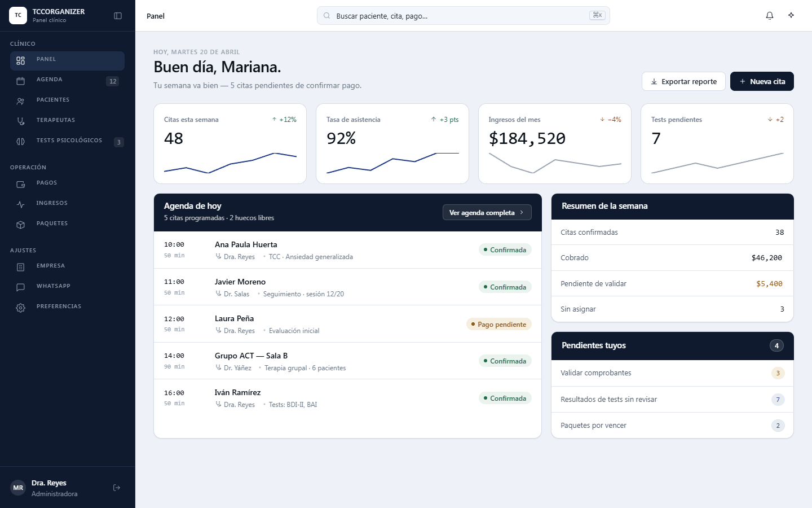Click the Tests Psicológicos brain icon

21,142
